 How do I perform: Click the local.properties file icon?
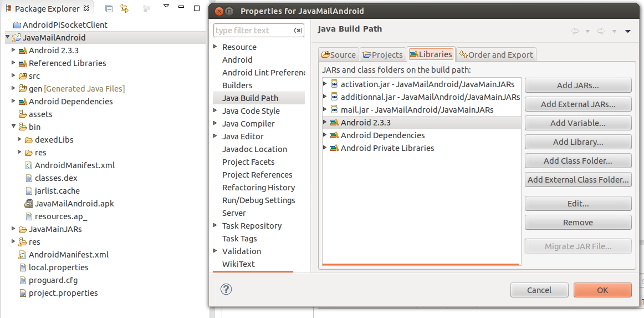[x=23, y=267]
